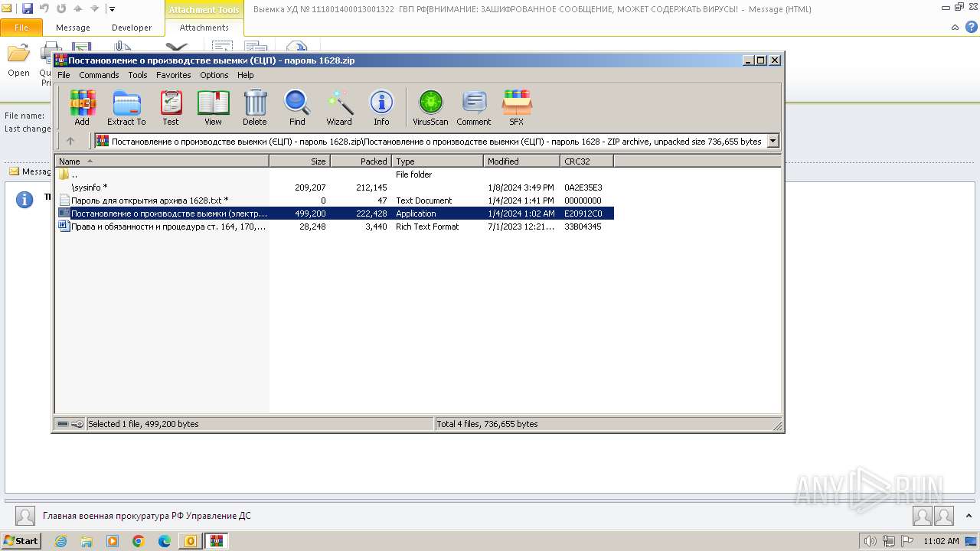Switch to Outlook Attachments tab

point(204,28)
